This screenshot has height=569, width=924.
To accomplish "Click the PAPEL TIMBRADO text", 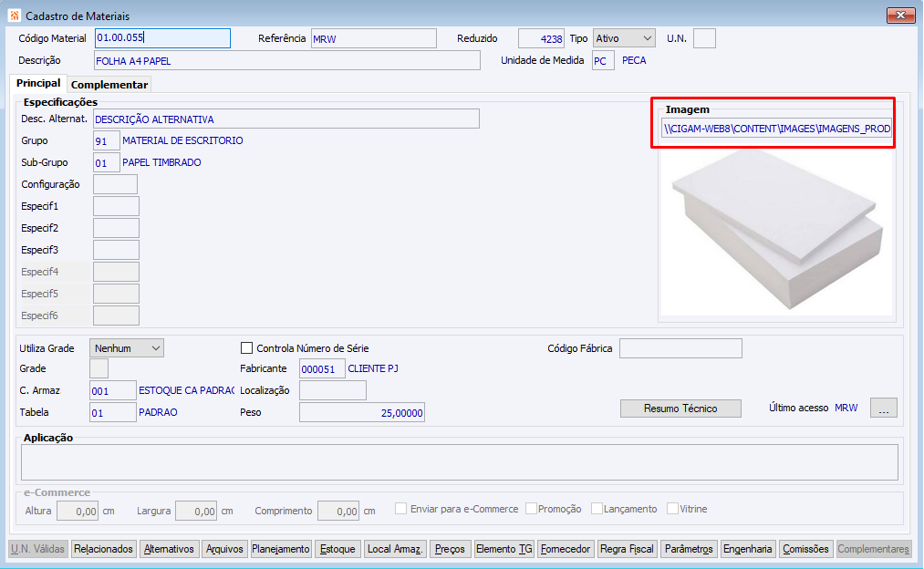I will coord(161,162).
